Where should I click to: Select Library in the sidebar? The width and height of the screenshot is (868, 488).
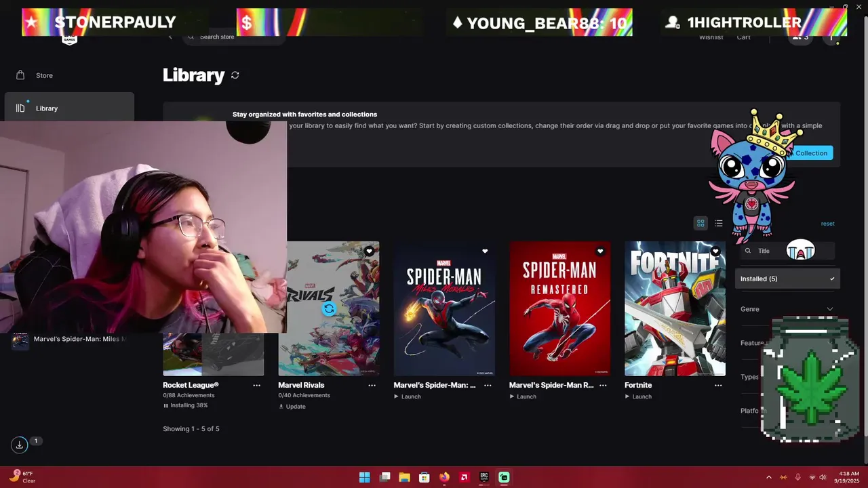point(69,108)
